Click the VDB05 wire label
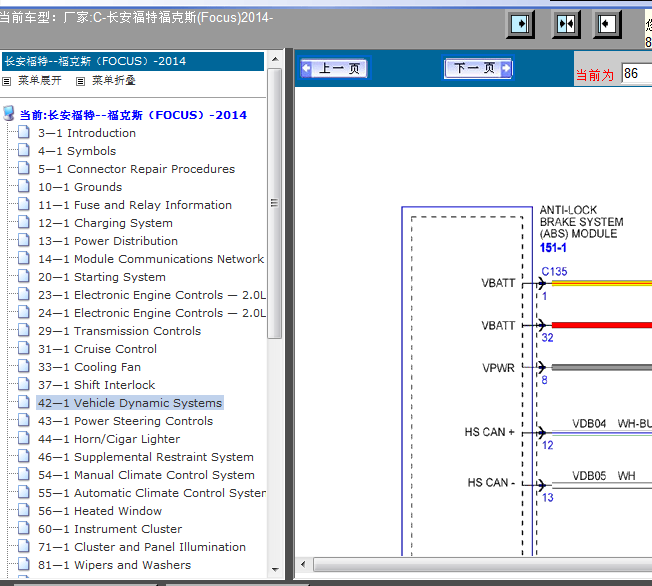 (589, 476)
